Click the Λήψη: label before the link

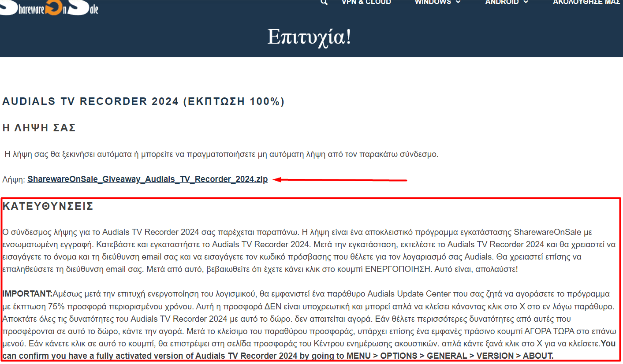click(14, 179)
